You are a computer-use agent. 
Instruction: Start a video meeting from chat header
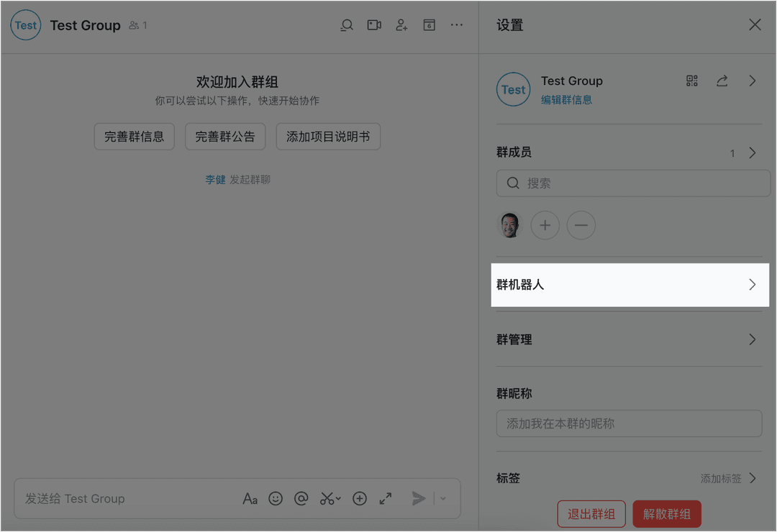click(374, 24)
